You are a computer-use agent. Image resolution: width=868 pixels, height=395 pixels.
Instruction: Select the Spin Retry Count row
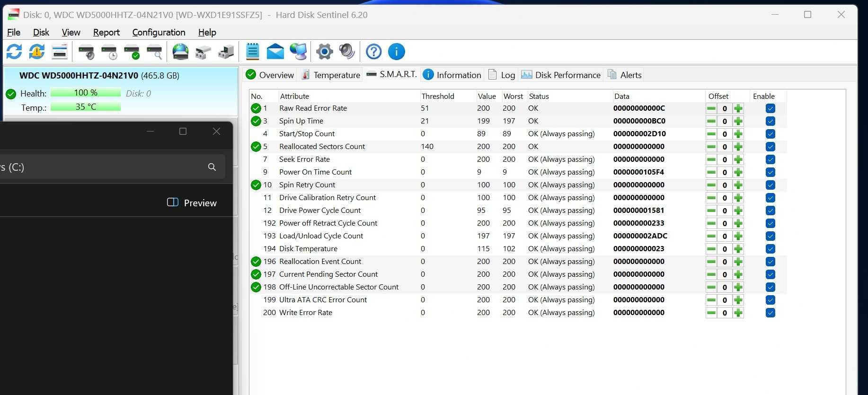(518, 185)
